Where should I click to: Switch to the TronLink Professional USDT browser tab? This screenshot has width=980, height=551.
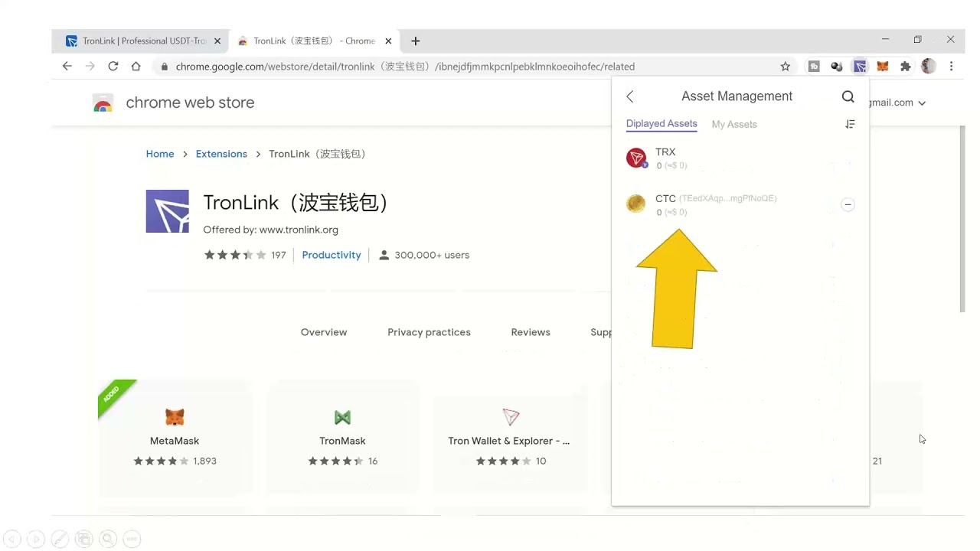point(136,41)
